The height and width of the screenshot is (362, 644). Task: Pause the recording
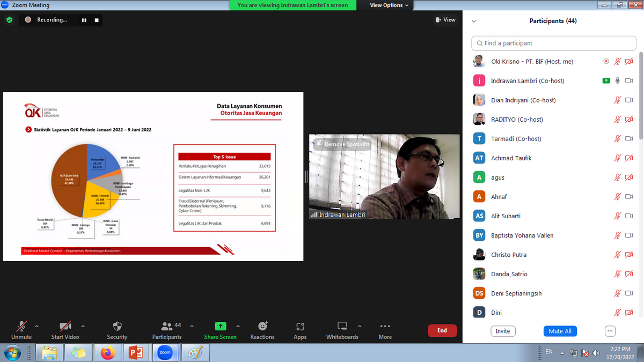click(84, 20)
